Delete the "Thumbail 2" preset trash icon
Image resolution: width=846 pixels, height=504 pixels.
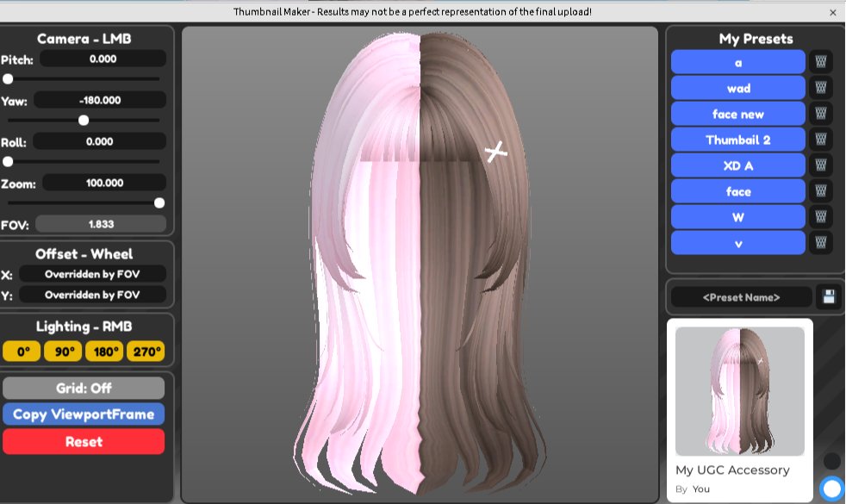[x=821, y=140]
